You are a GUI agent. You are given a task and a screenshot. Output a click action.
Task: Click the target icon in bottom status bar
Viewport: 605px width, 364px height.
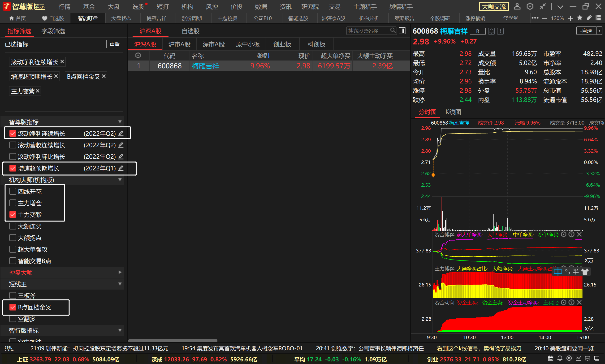pos(569,358)
